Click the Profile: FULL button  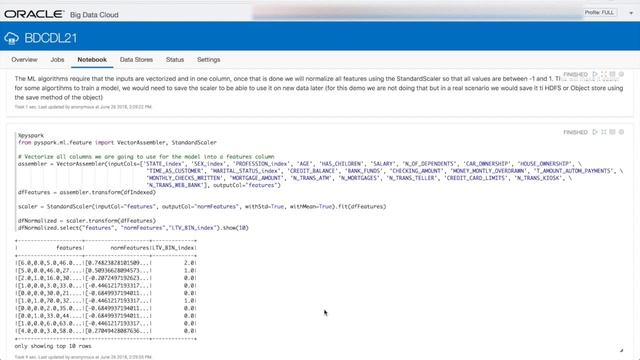(x=599, y=13)
